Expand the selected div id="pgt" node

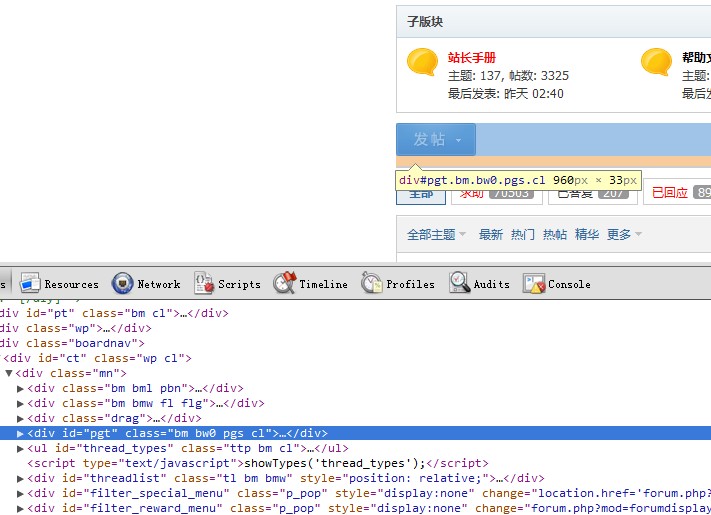[x=20, y=433]
